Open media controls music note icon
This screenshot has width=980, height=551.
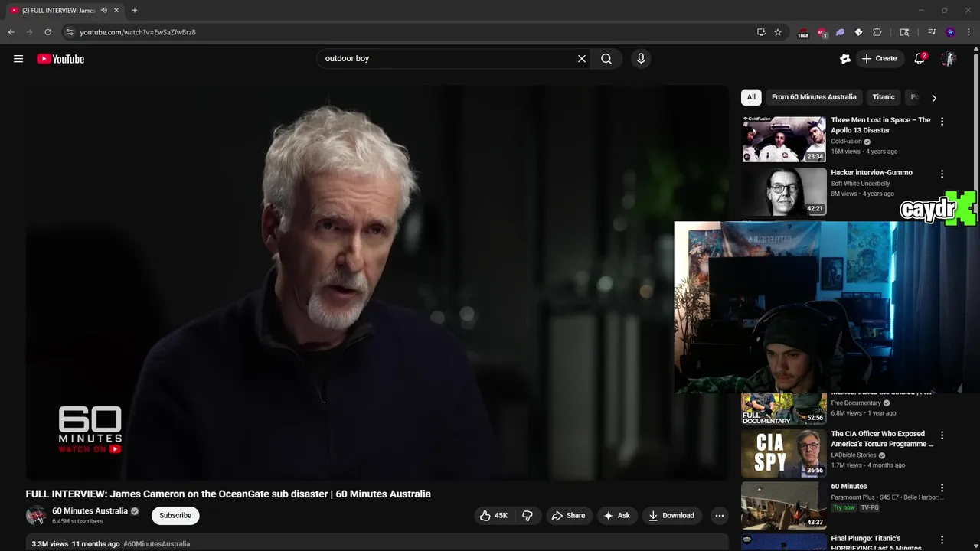pos(932,32)
